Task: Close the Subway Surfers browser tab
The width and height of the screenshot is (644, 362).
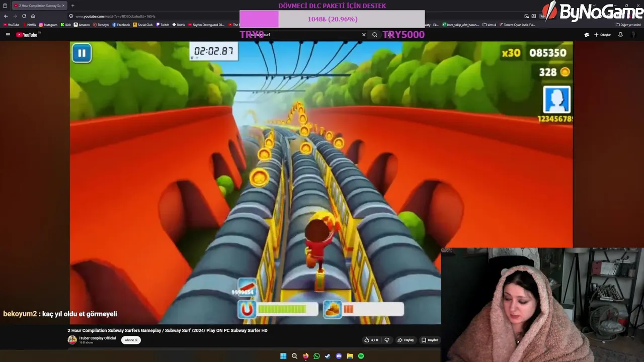Action: (x=63, y=6)
